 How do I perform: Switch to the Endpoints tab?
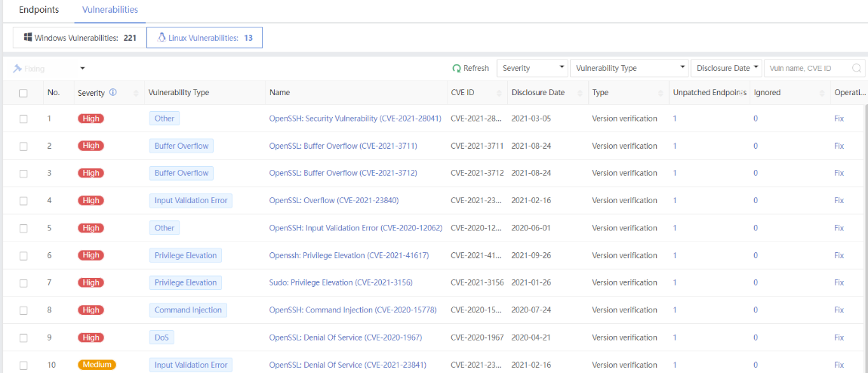[x=38, y=10]
